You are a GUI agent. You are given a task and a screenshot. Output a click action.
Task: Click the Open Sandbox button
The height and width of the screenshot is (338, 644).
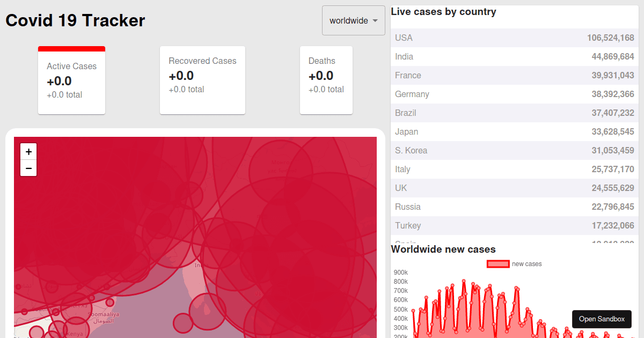point(602,319)
